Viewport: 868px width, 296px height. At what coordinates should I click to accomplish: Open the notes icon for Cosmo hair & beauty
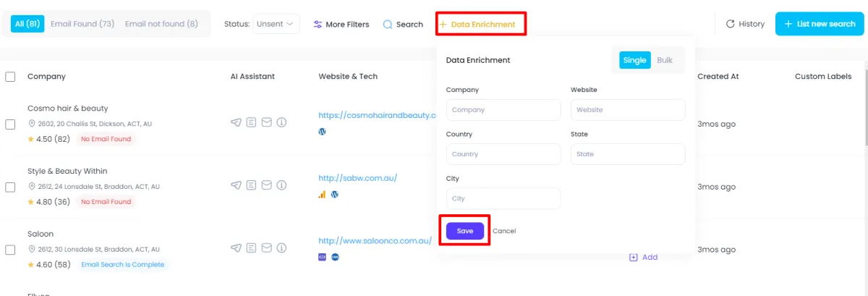[x=251, y=122]
